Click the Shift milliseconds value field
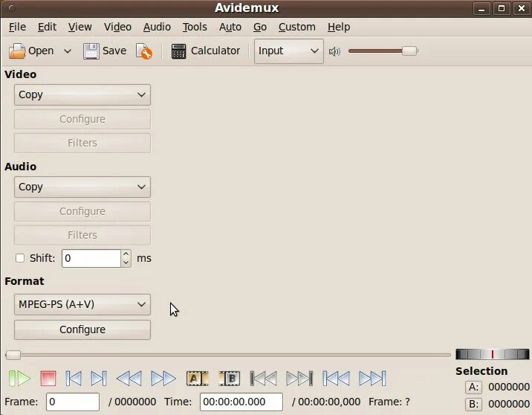 point(91,258)
